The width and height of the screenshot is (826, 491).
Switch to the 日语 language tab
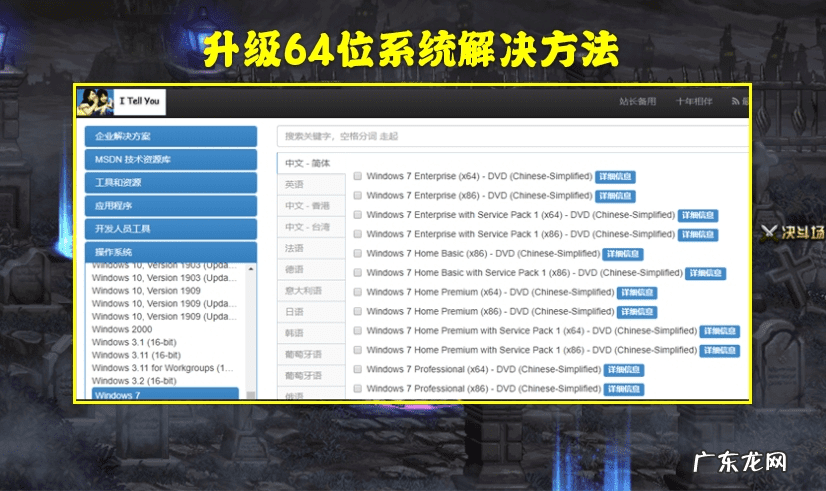click(x=294, y=312)
